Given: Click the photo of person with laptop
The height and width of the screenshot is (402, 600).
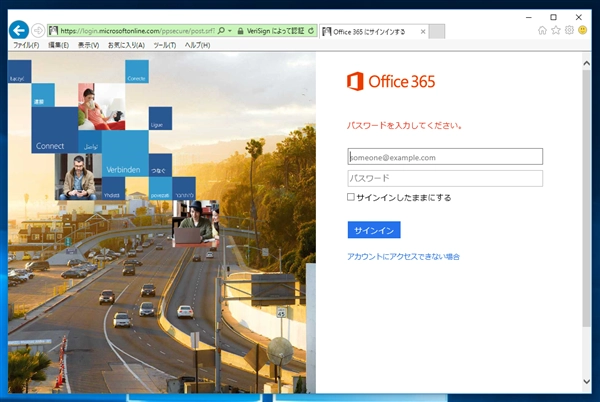Looking at the screenshot, I should point(196,224).
